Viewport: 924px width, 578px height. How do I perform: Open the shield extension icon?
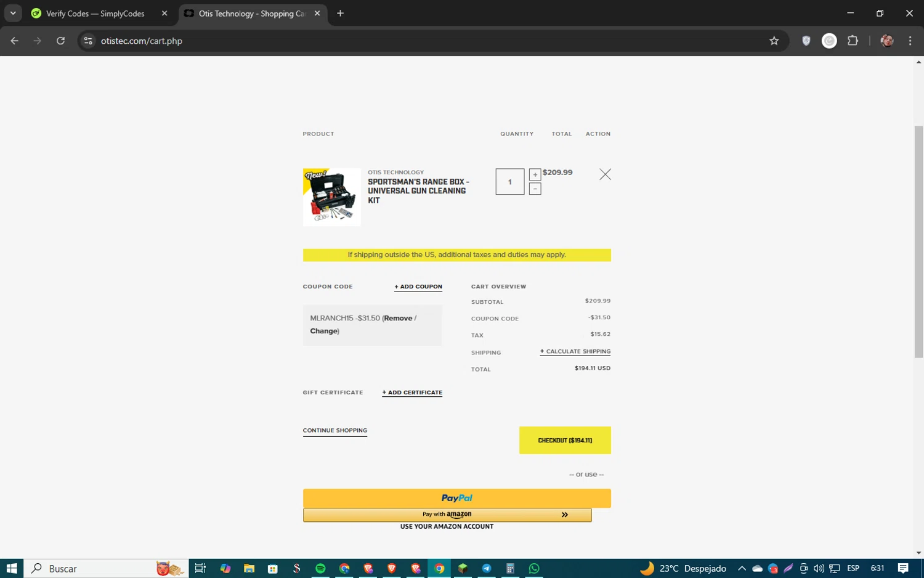806,41
